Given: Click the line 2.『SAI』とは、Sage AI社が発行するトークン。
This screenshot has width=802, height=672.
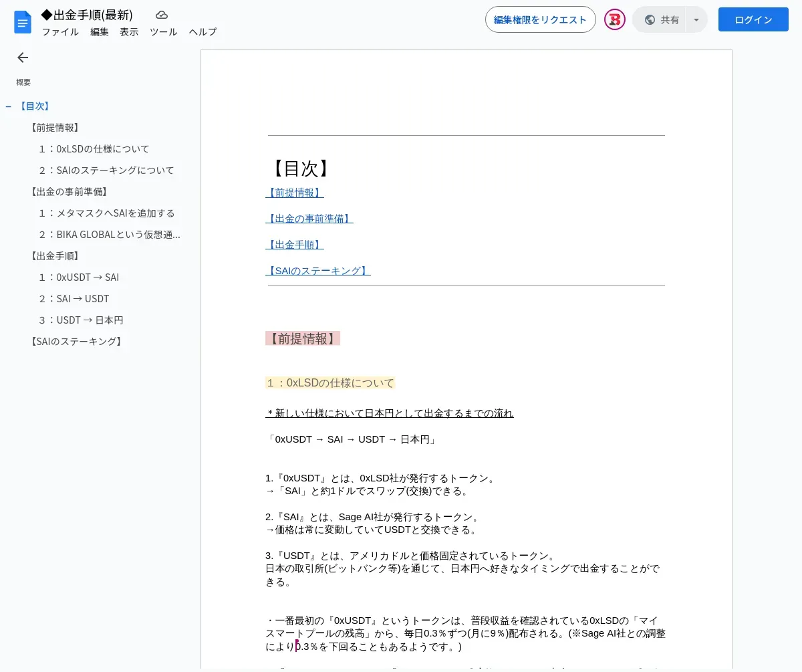Looking at the screenshot, I should click(x=372, y=517).
